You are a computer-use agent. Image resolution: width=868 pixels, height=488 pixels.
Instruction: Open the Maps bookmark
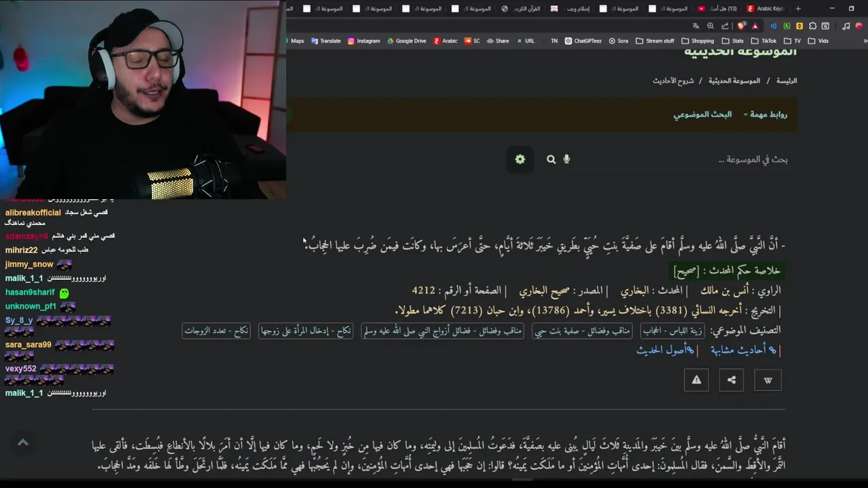294,41
